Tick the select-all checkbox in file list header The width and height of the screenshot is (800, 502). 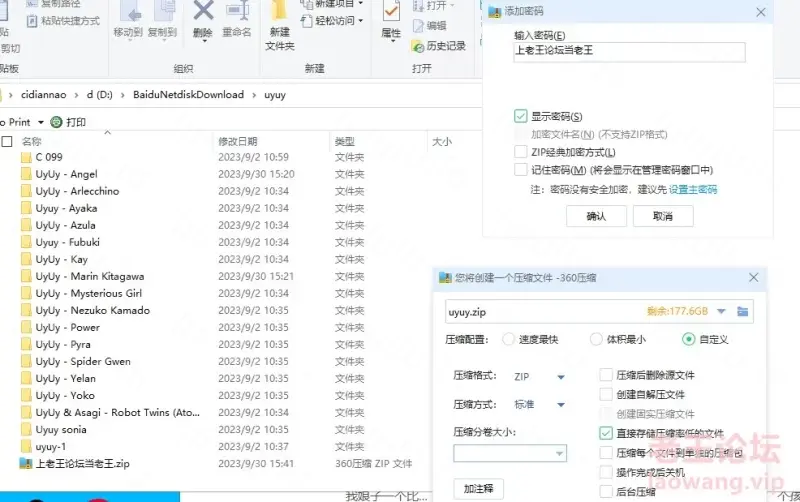(7, 141)
